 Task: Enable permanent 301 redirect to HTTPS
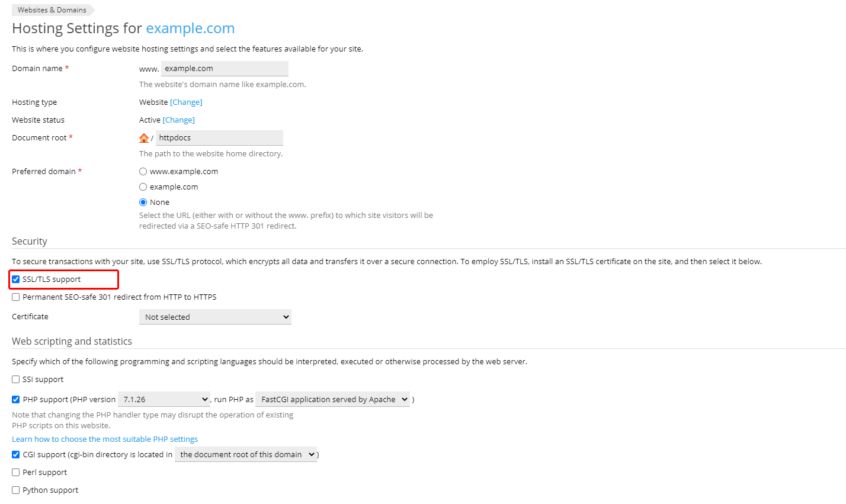16,297
